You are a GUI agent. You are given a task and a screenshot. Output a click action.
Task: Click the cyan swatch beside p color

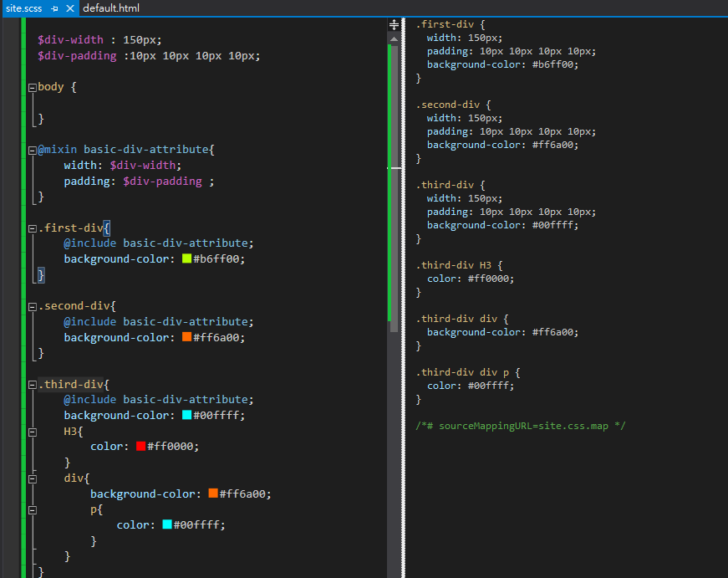167,524
